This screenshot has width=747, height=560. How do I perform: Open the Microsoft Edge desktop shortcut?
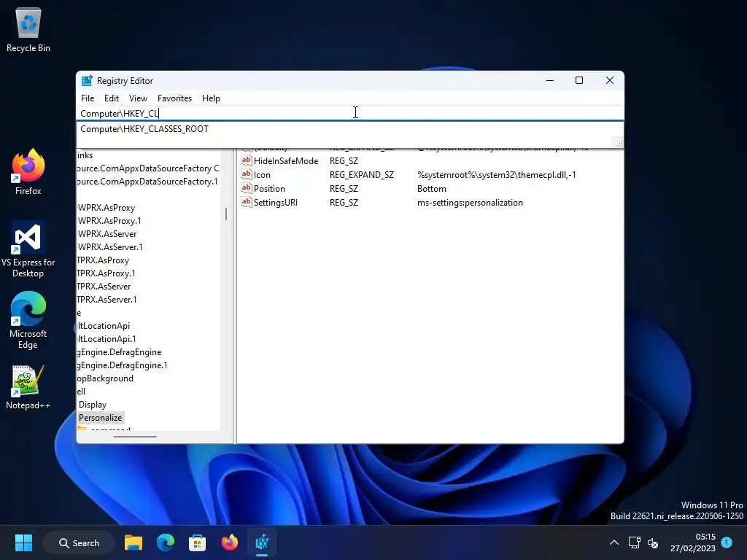point(28,321)
